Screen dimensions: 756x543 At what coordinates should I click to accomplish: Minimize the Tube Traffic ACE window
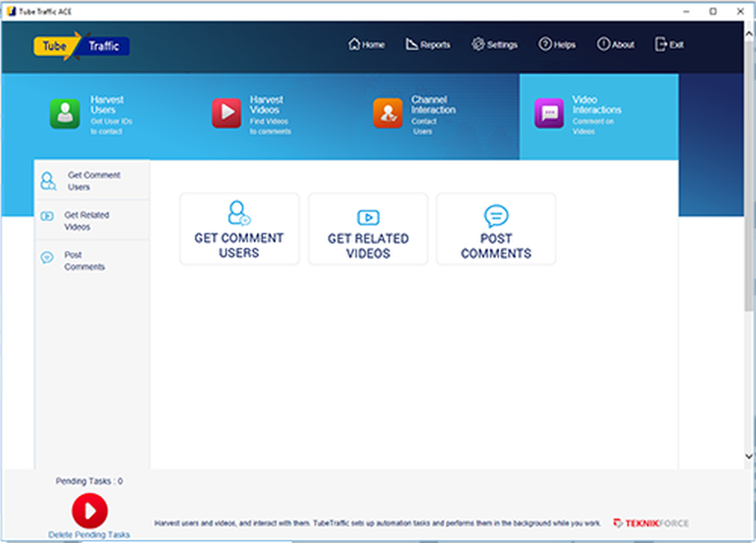686,11
